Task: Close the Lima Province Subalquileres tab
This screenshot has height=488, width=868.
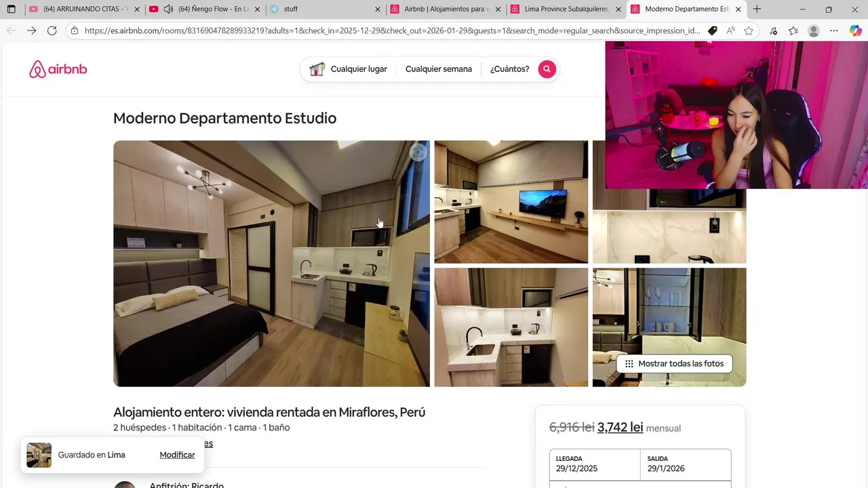Action: pos(618,9)
